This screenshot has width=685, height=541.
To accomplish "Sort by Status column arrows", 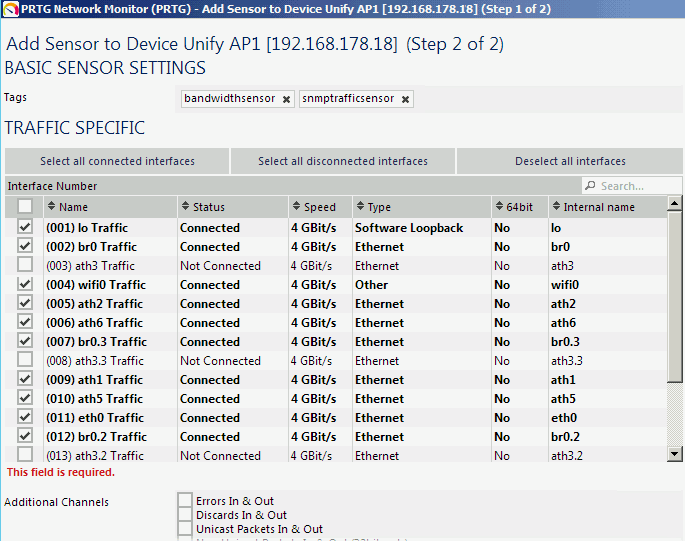I will [186, 206].
